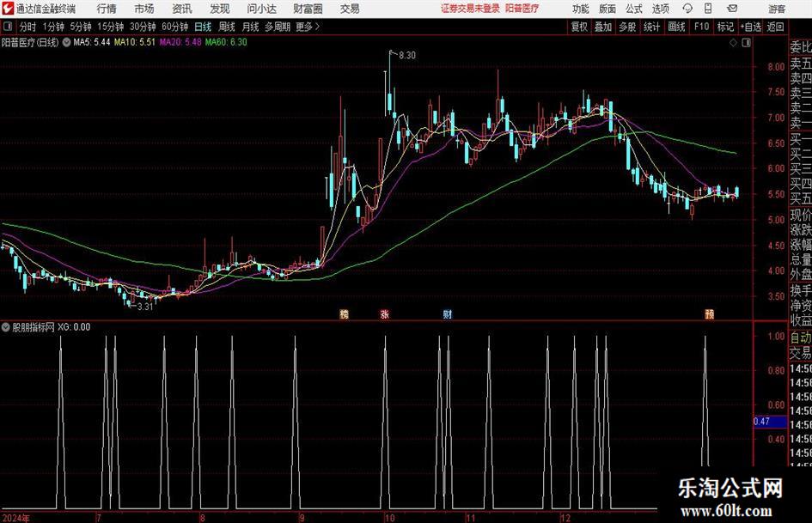The height and width of the screenshot is (523, 812).
Task: Click the 委比 row in quote panel
Action: point(801,47)
